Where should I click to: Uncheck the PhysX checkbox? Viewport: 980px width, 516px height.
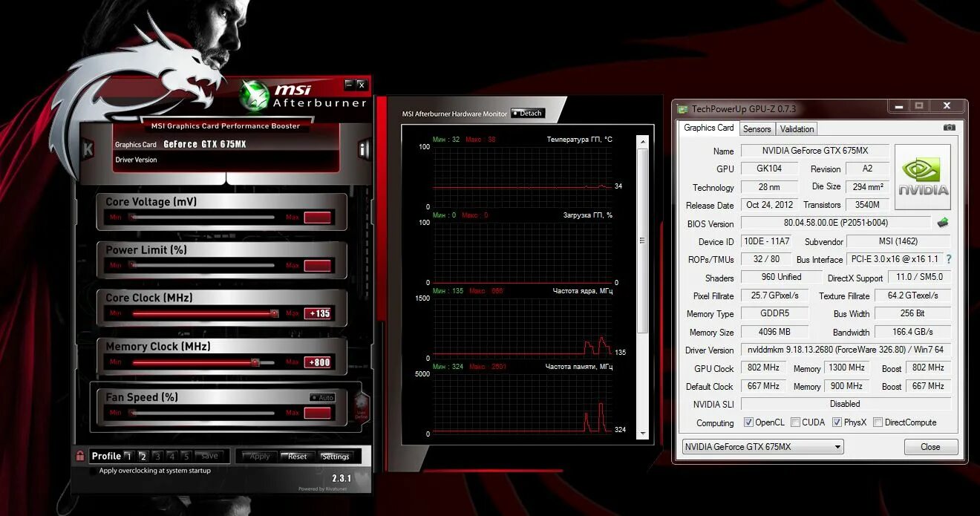837,422
